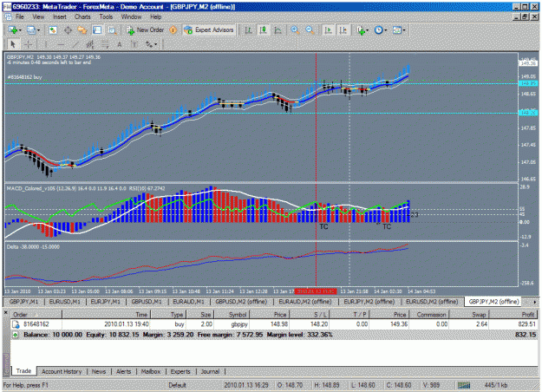542x392 pixels.
Task: Toggle chart shift from right edge
Action: pos(343,30)
